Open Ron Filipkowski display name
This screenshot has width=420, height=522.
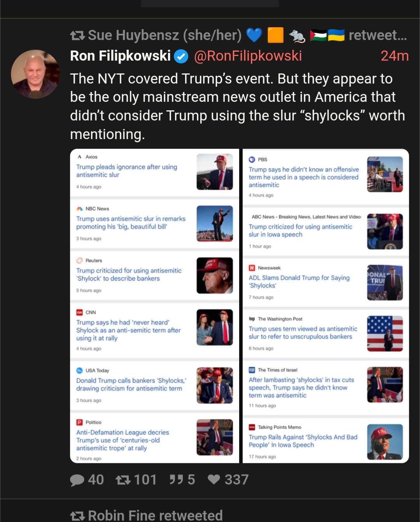120,56
